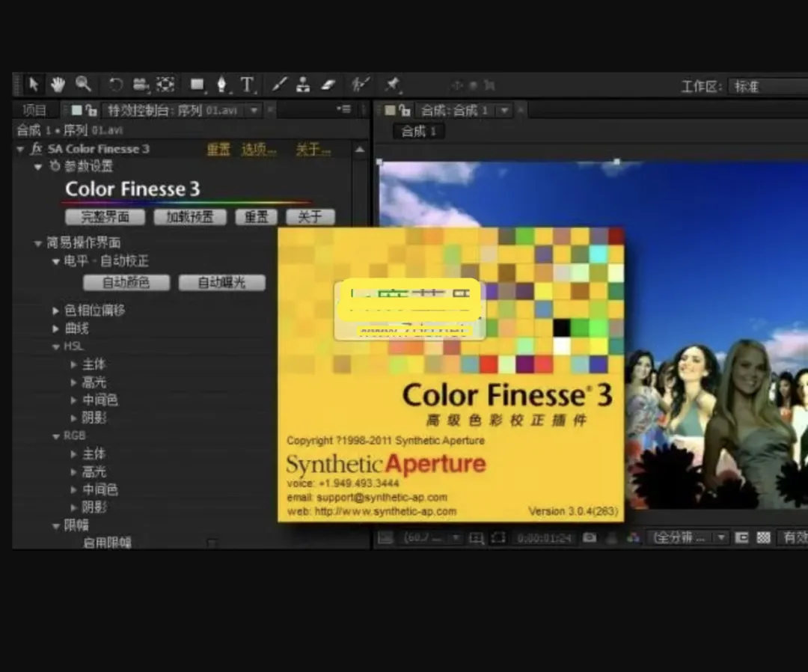Select the Hand tool
Viewport: 808px width, 672px height.
tap(58, 85)
